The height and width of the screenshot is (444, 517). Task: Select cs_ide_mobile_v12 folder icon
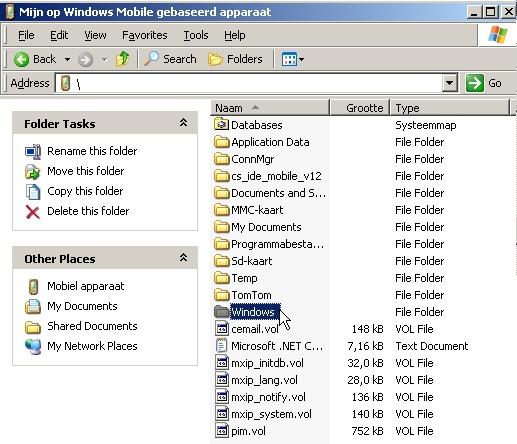click(x=221, y=176)
